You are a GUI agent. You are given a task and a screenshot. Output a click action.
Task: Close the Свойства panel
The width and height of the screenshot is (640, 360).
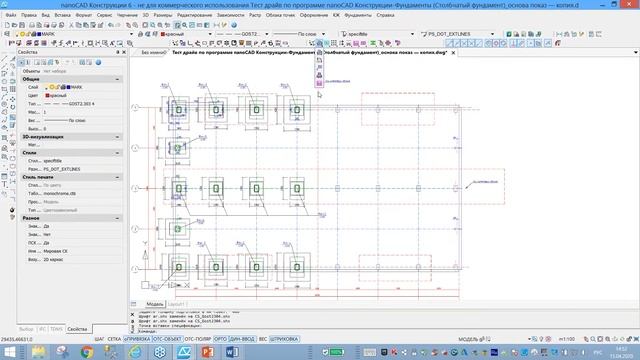pyautogui.click(x=124, y=52)
